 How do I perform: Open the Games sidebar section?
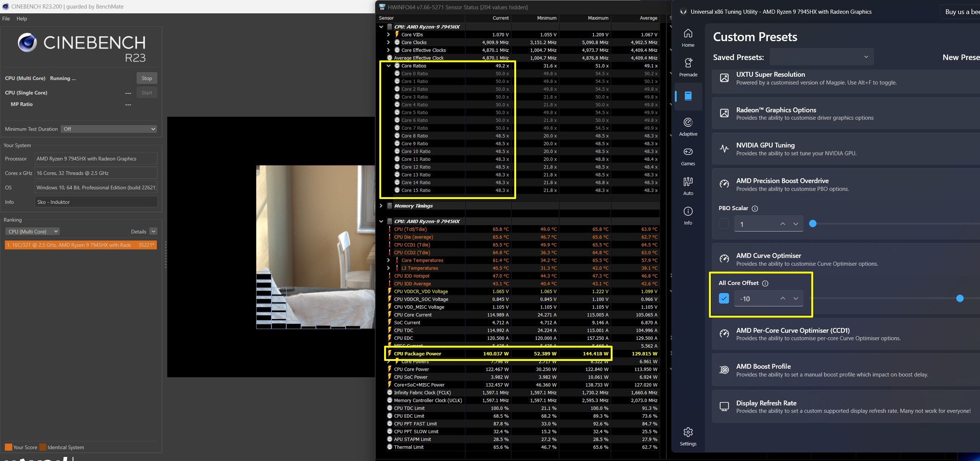click(x=688, y=156)
